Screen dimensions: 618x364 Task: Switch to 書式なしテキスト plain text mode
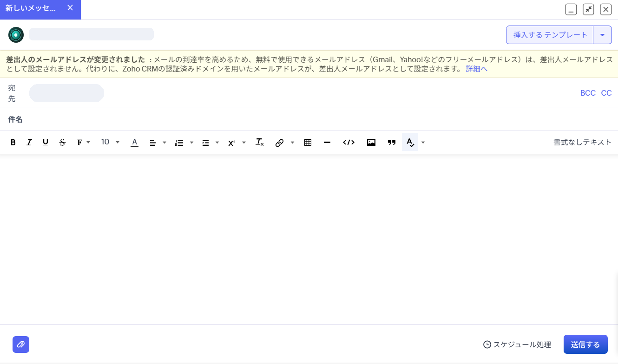582,142
